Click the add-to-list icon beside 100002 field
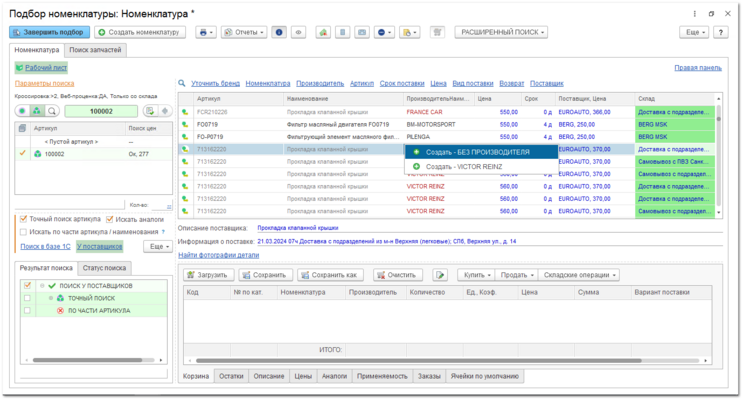The image size is (743, 400). coord(150,111)
